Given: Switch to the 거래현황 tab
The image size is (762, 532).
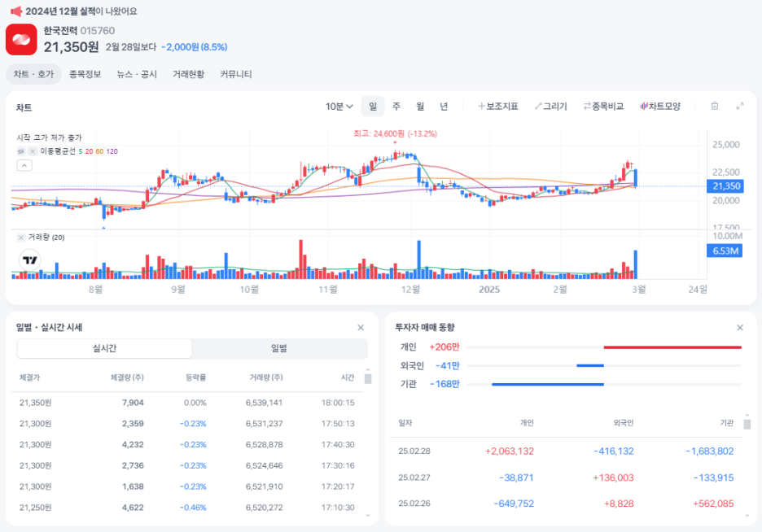Looking at the screenshot, I should click(x=188, y=74).
